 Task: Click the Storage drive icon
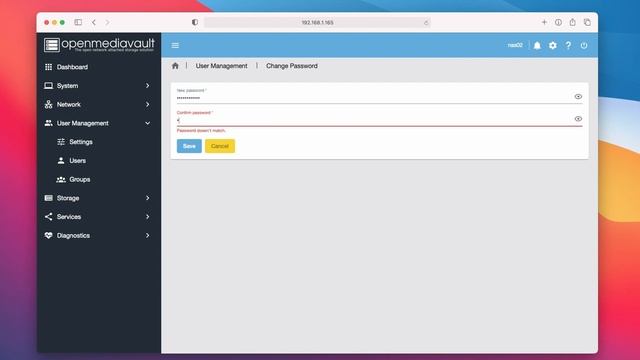point(49,198)
